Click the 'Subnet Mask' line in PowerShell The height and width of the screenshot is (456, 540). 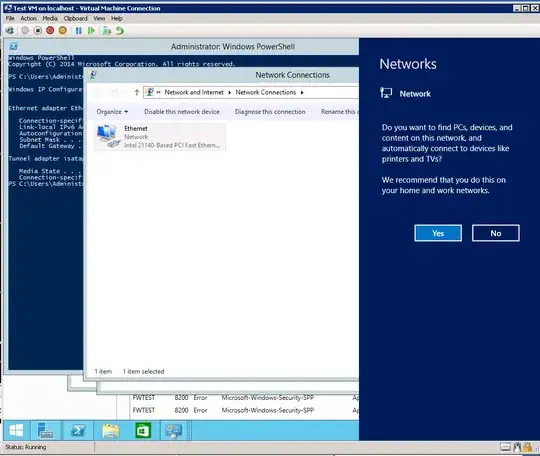(x=51, y=139)
